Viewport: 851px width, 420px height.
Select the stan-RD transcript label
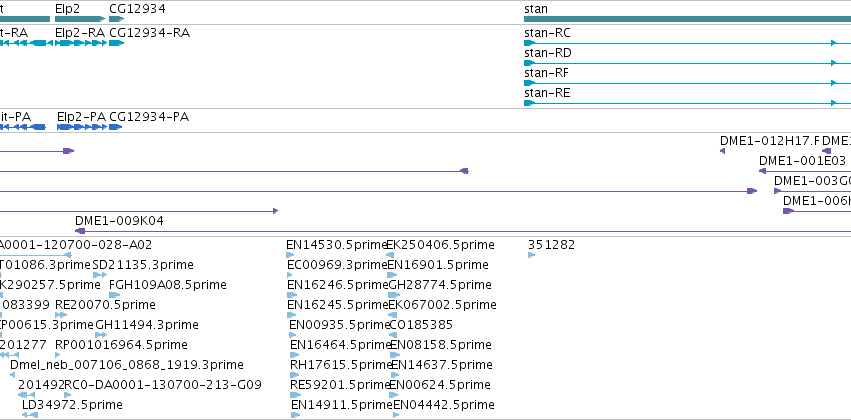pos(548,53)
